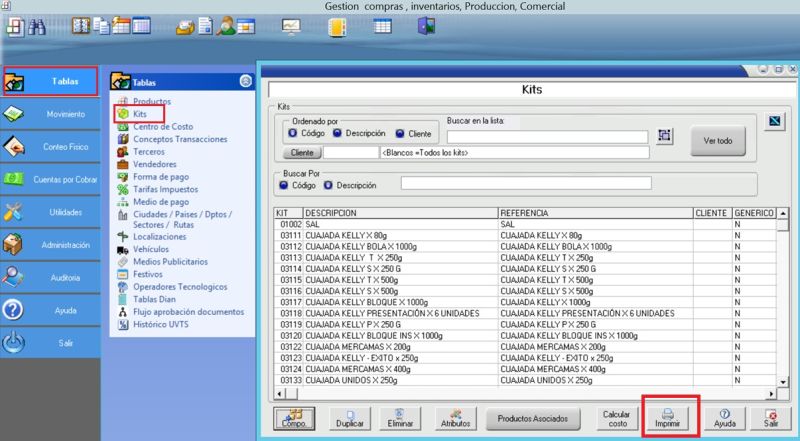Open Productos in the Tablas list

(x=151, y=102)
